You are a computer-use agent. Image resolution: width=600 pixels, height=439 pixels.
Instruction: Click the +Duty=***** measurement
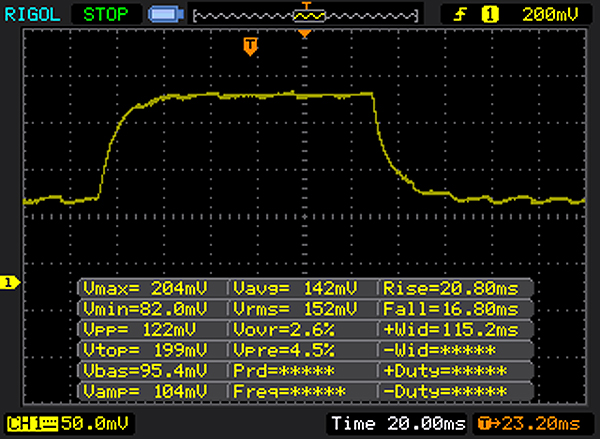(x=445, y=371)
